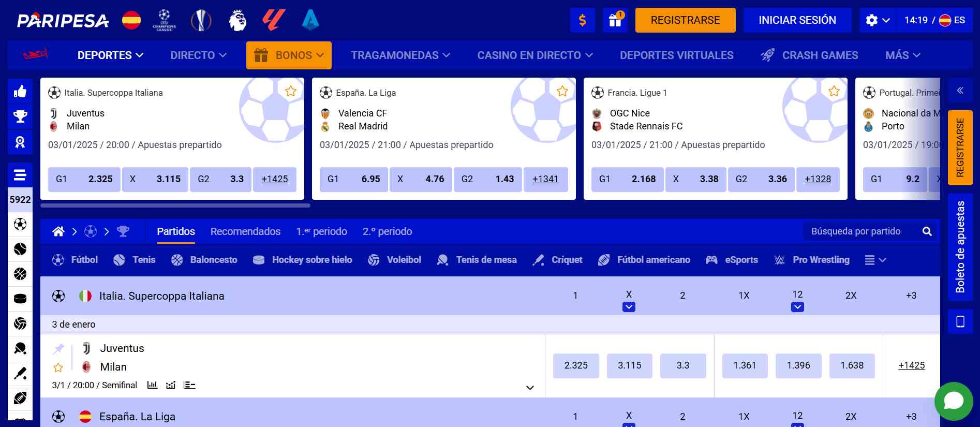Favorite the Juventus vs Milan card star

(x=291, y=91)
